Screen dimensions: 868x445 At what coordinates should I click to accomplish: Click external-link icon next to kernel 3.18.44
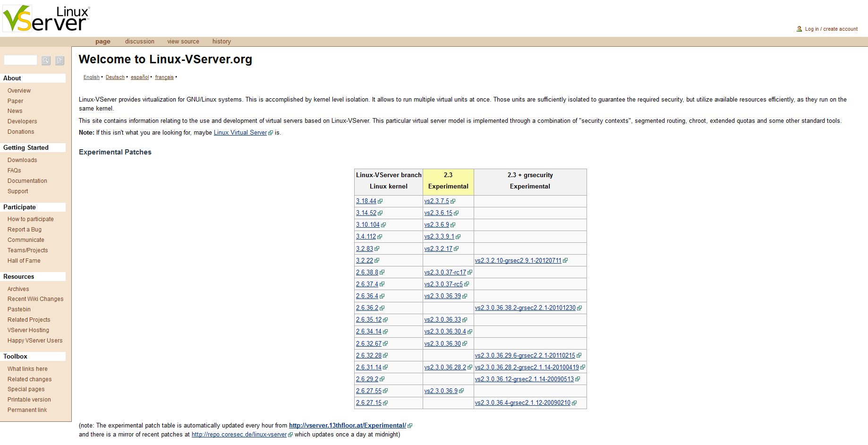380,201
